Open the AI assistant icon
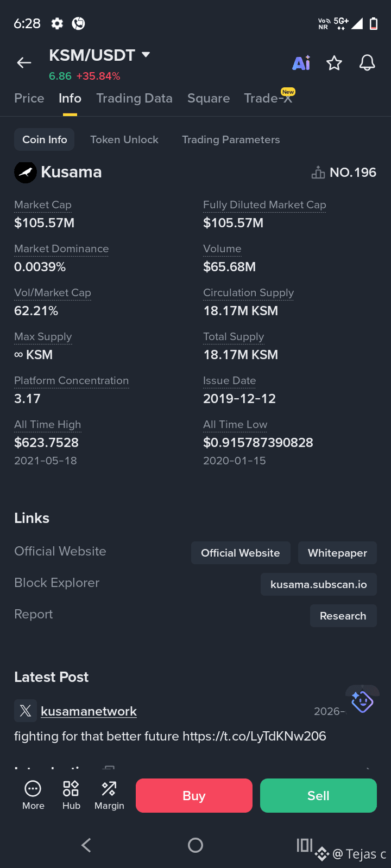391x868 pixels. point(301,63)
